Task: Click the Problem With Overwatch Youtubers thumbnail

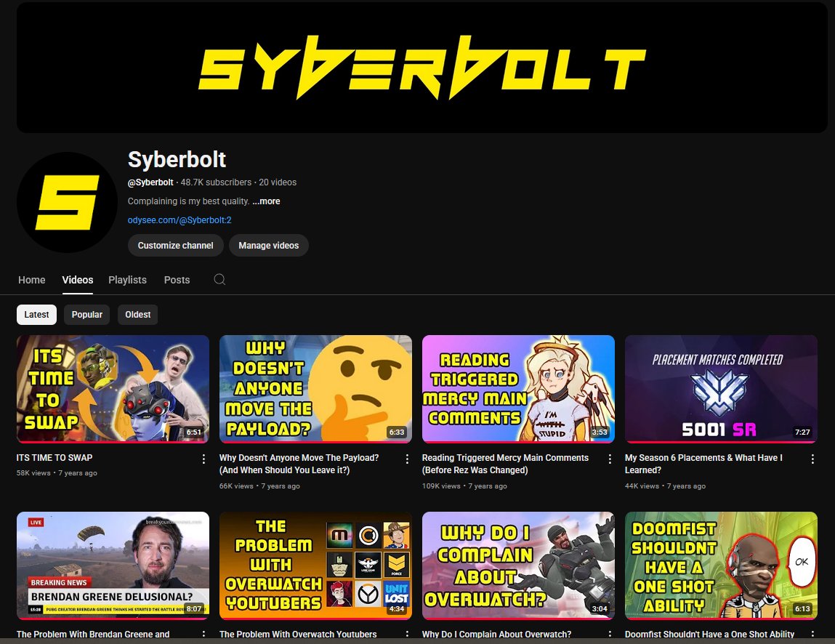Action: click(316, 565)
